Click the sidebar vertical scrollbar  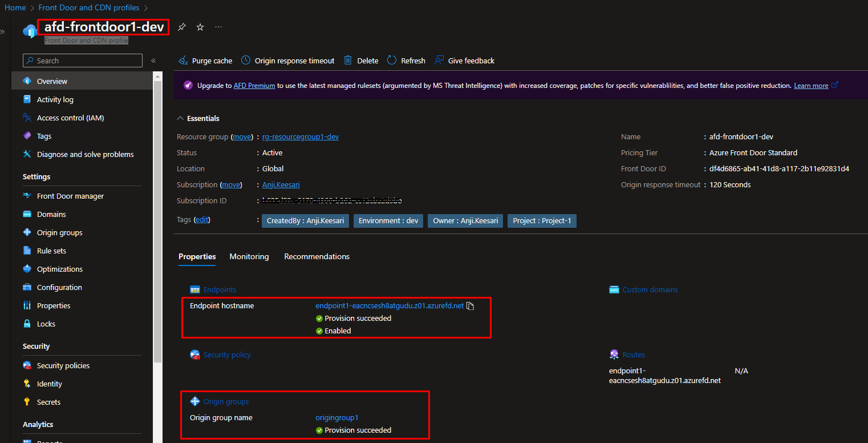pos(157,223)
